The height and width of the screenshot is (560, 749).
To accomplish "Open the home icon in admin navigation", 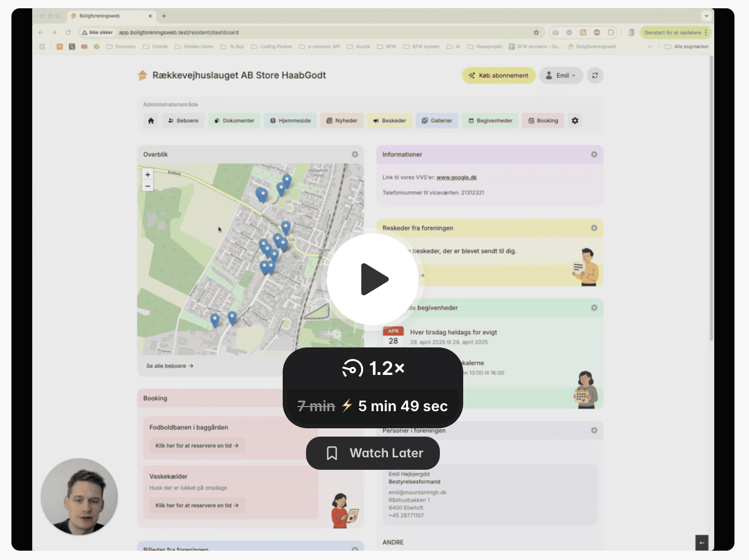I will click(151, 121).
